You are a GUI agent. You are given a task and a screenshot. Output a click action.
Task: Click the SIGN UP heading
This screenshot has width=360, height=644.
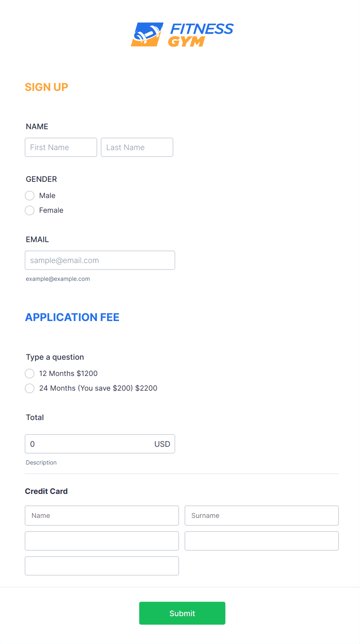click(46, 87)
